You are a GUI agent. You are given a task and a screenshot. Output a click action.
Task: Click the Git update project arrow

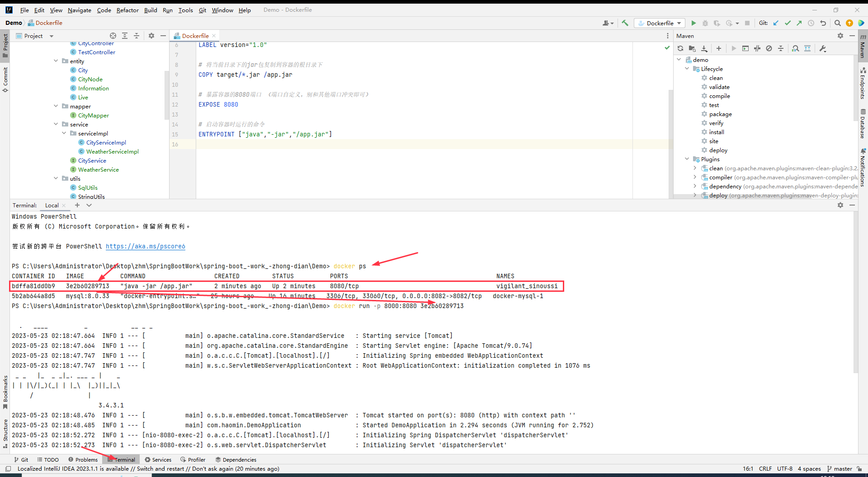click(776, 23)
